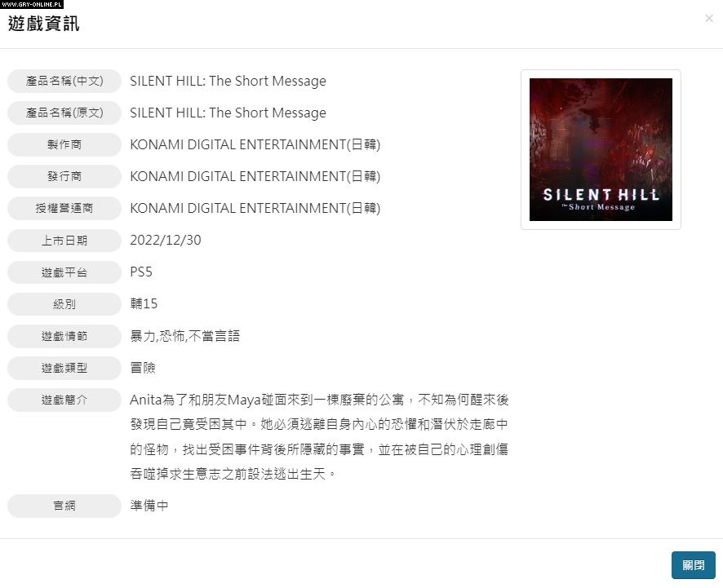Viewport: 723px width, 588px height.
Task: Click the game description paragraph text
Action: (x=319, y=436)
